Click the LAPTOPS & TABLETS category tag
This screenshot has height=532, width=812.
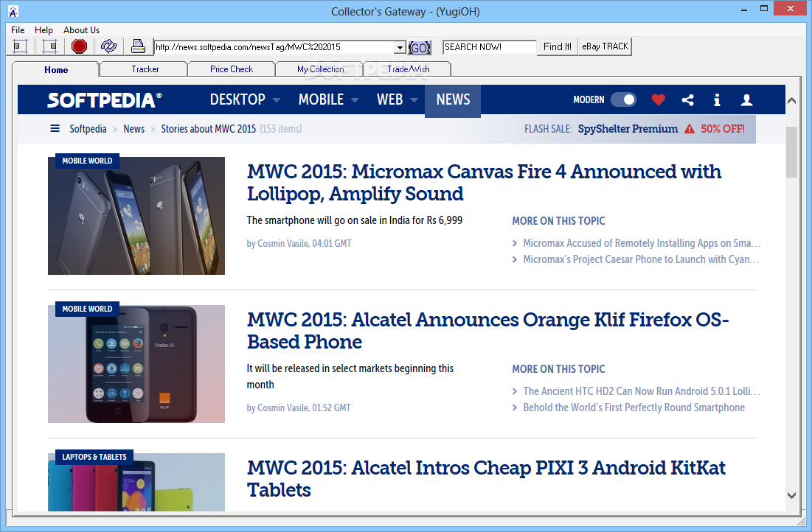[94, 457]
